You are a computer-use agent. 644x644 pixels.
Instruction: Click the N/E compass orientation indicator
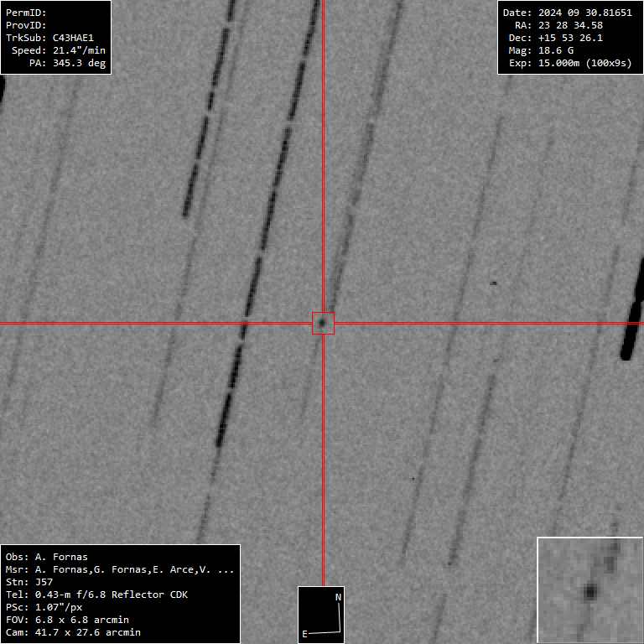click(x=322, y=614)
